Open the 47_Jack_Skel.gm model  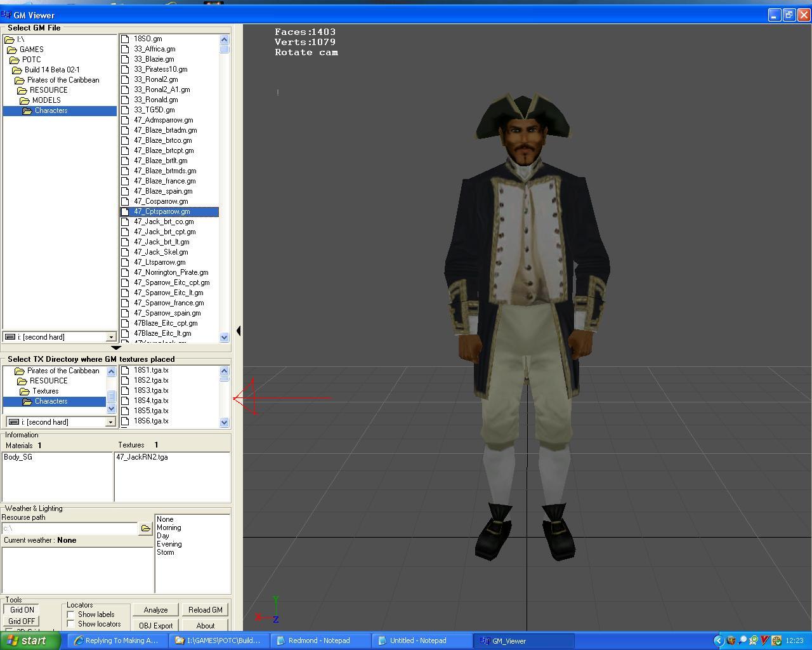tap(160, 252)
